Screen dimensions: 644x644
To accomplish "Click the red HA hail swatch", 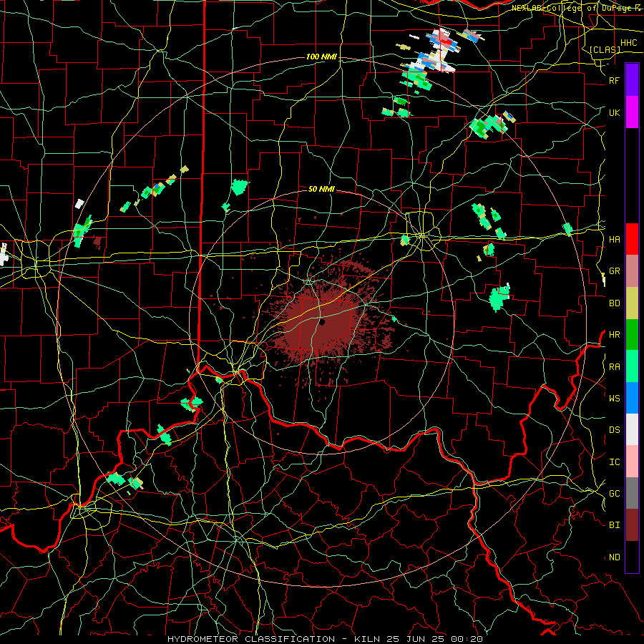I will pyautogui.click(x=632, y=239).
